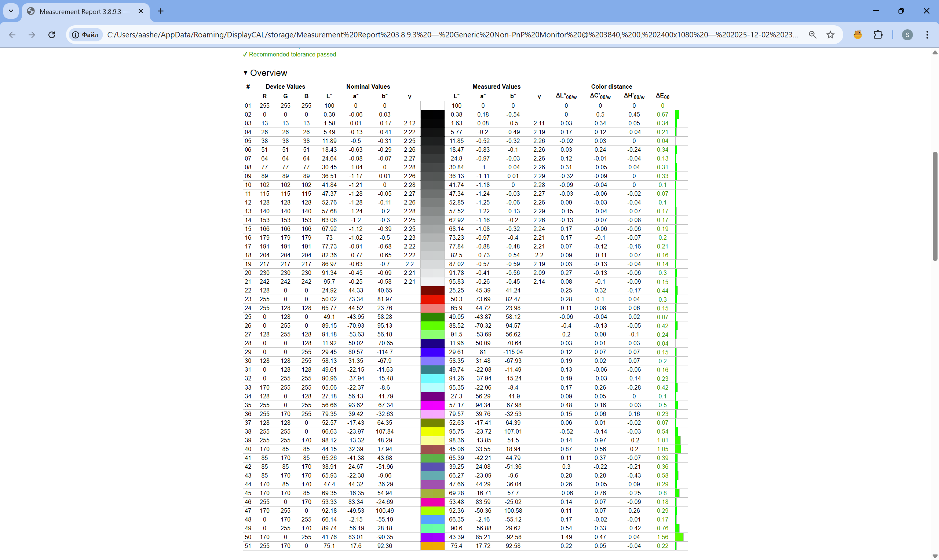Click the browser back arrow

point(12,35)
